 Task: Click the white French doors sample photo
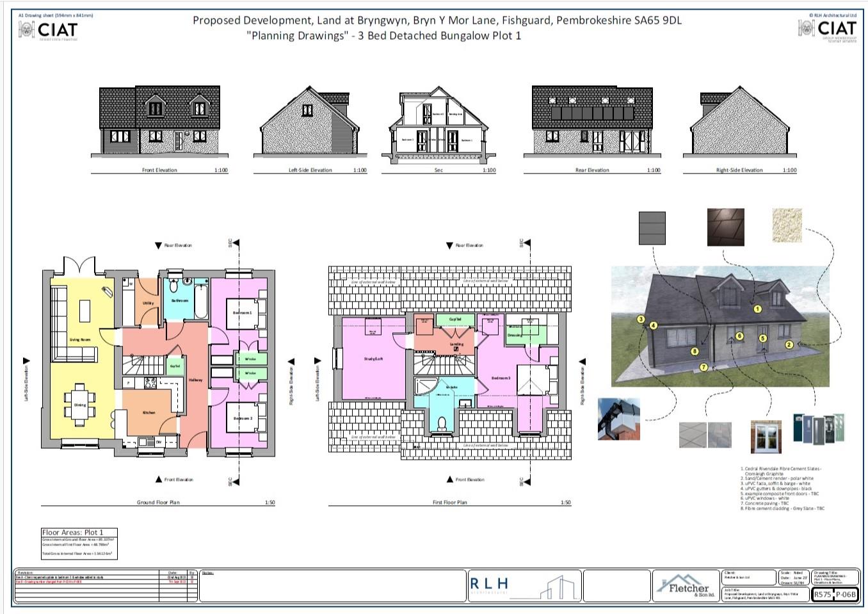tap(767, 437)
